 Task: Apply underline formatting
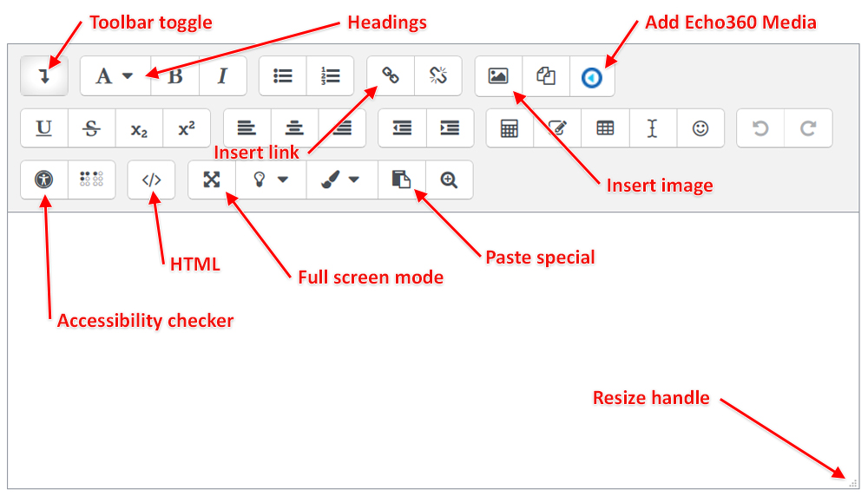coord(43,128)
